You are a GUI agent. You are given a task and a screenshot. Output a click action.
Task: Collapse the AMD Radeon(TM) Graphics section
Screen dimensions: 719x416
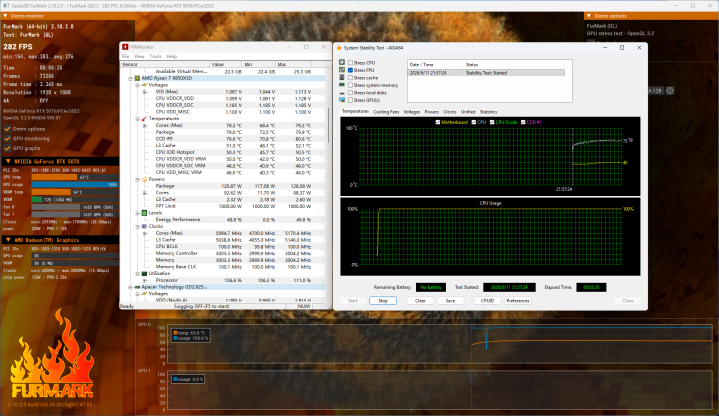click(8, 240)
